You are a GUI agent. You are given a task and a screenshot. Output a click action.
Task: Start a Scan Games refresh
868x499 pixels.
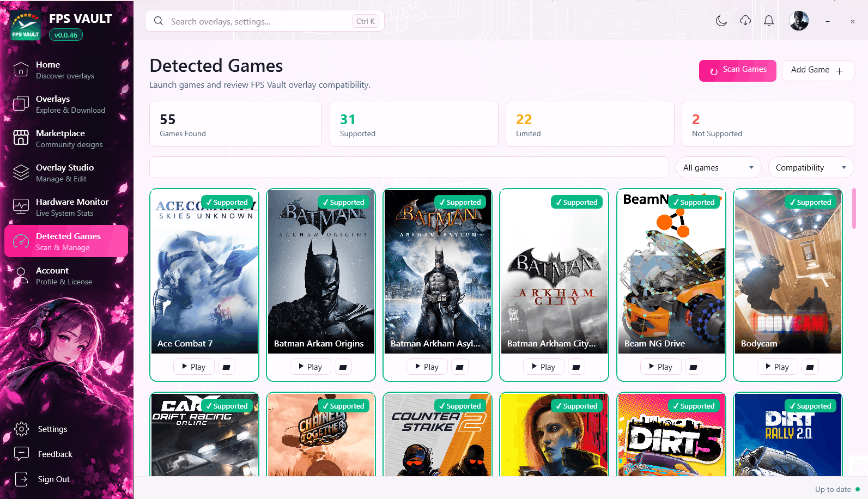pyautogui.click(x=738, y=71)
